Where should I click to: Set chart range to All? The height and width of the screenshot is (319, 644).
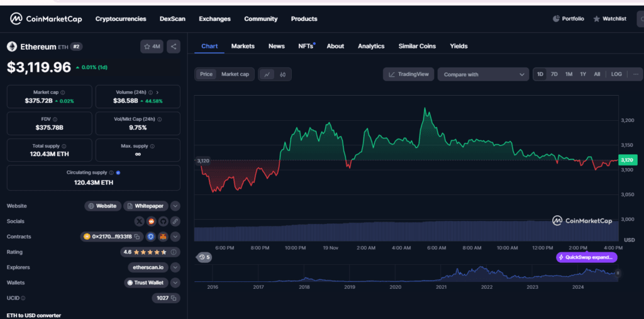tap(597, 74)
